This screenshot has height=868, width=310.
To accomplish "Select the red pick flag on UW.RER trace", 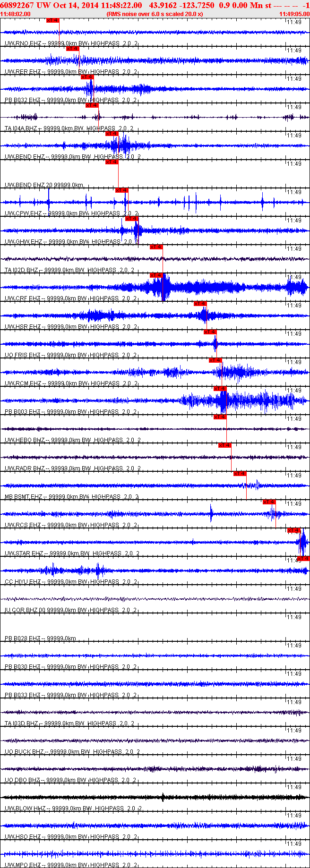I will (72, 49).
